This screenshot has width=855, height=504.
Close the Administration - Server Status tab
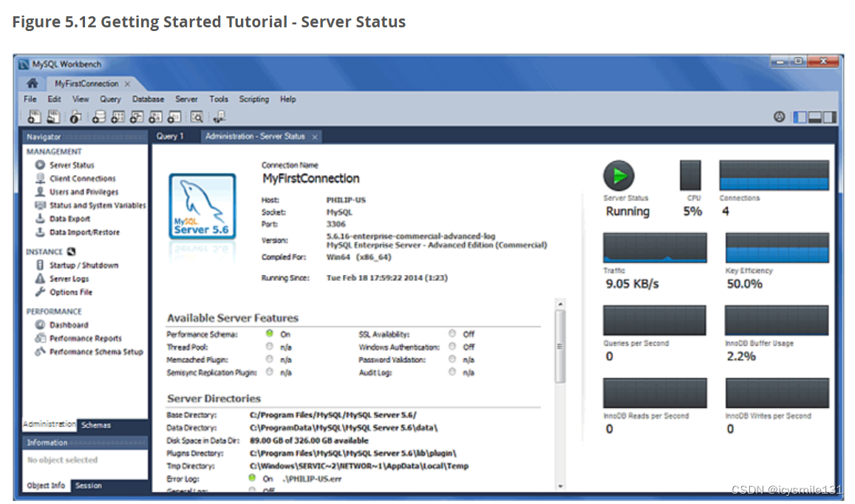tap(315, 137)
